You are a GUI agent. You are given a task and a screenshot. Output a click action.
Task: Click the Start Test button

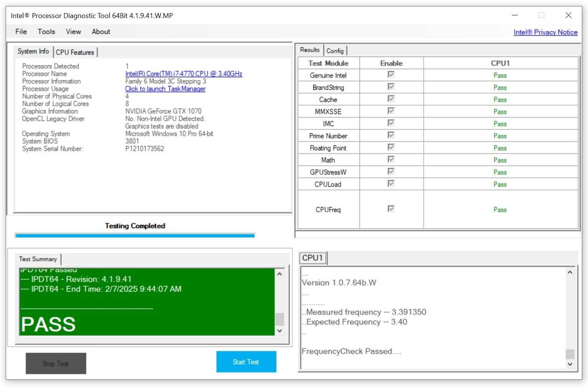click(246, 362)
